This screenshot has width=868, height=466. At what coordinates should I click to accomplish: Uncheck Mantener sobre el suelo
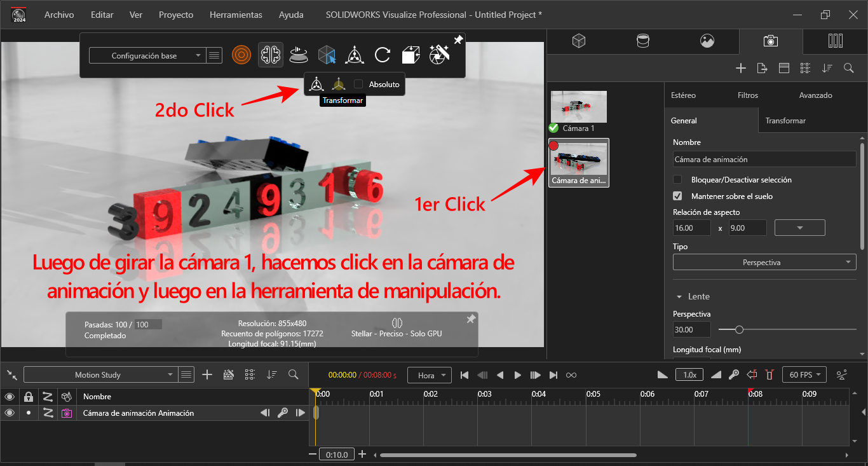[677, 196]
